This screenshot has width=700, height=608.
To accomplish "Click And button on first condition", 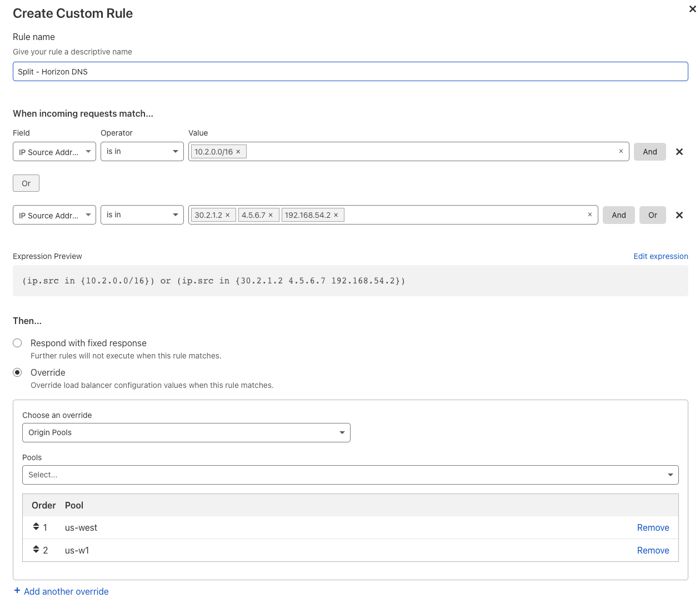I will pyautogui.click(x=649, y=152).
